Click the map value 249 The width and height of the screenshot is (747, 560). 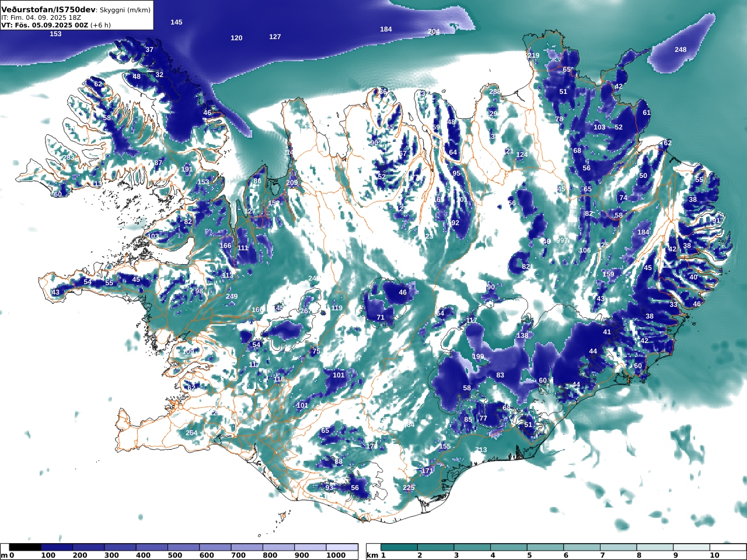click(x=232, y=296)
